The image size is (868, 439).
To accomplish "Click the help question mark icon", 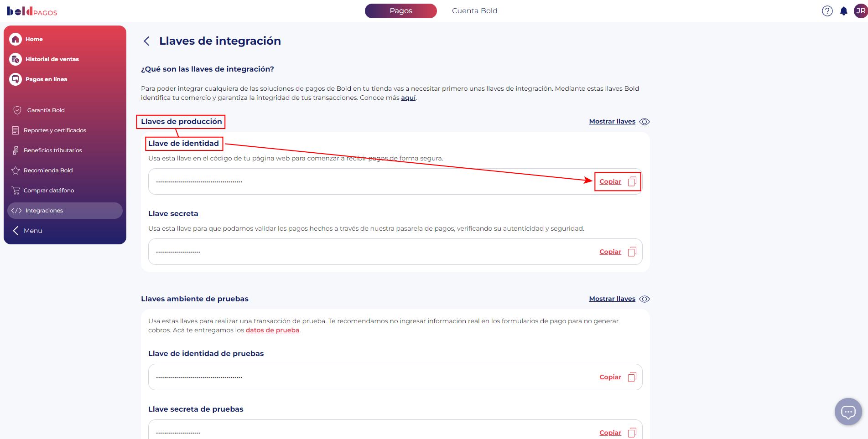I will tap(827, 11).
